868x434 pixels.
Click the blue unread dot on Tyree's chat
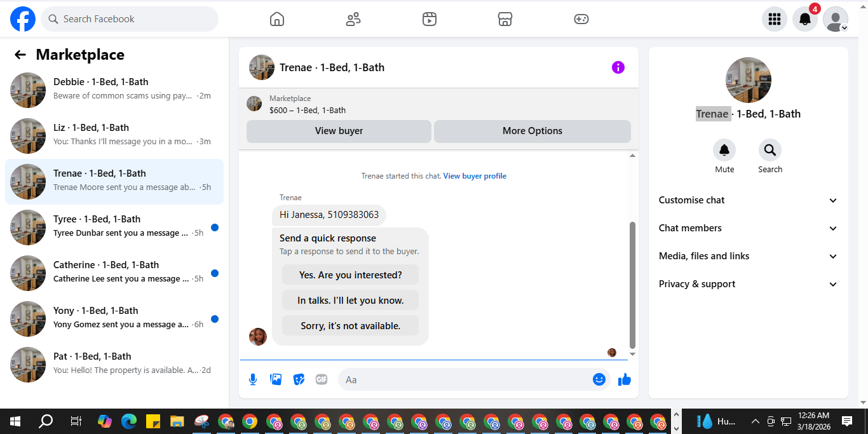pos(215,227)
